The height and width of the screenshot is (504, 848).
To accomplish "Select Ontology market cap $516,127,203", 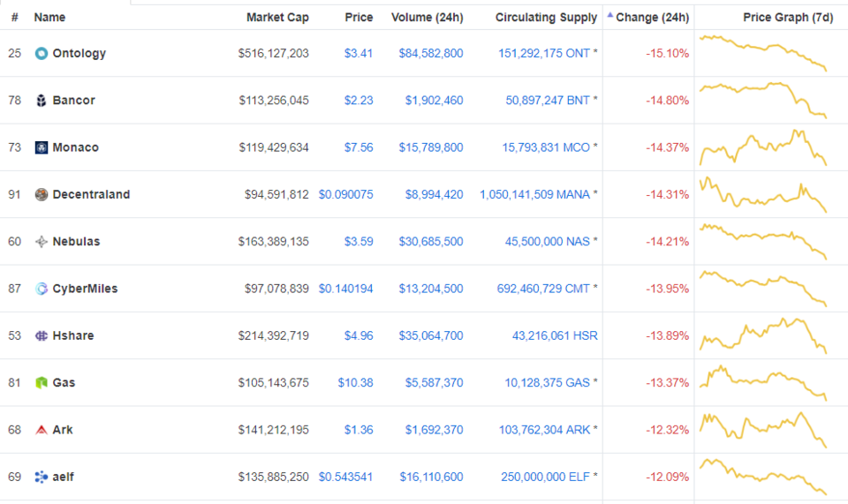I will [273, 54].
